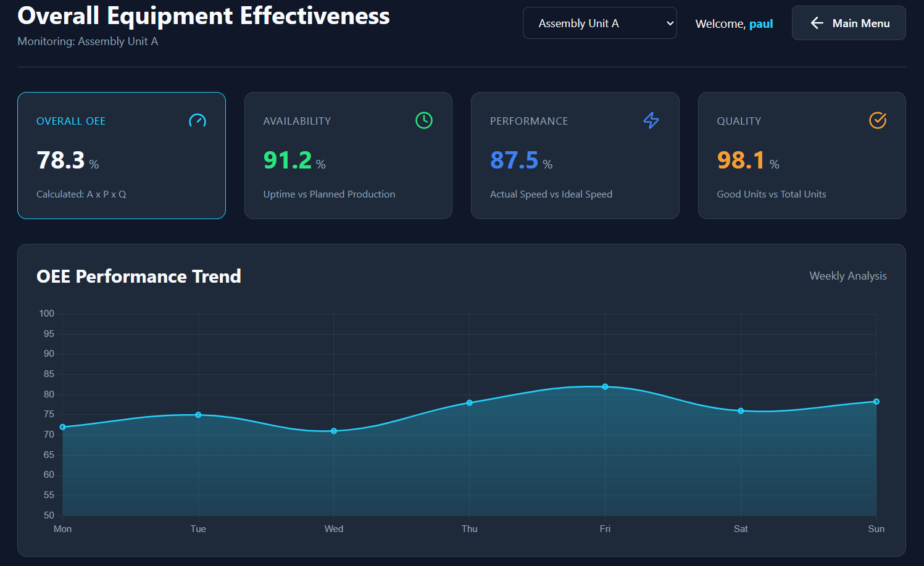Viewport: 924px width, 566px height.
Task: Click the Sunday data point on chart
Action: tap(876, 402)
